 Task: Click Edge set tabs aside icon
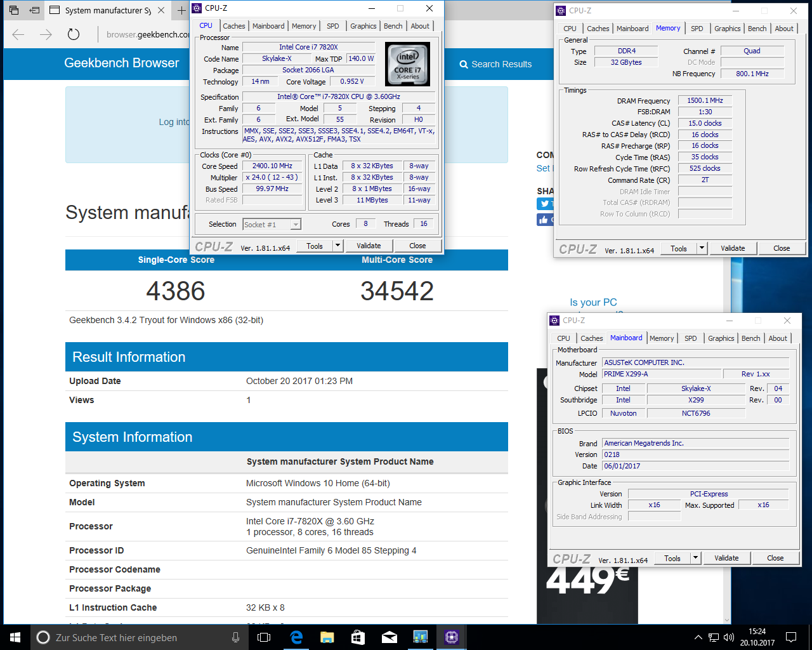[34, 10]
